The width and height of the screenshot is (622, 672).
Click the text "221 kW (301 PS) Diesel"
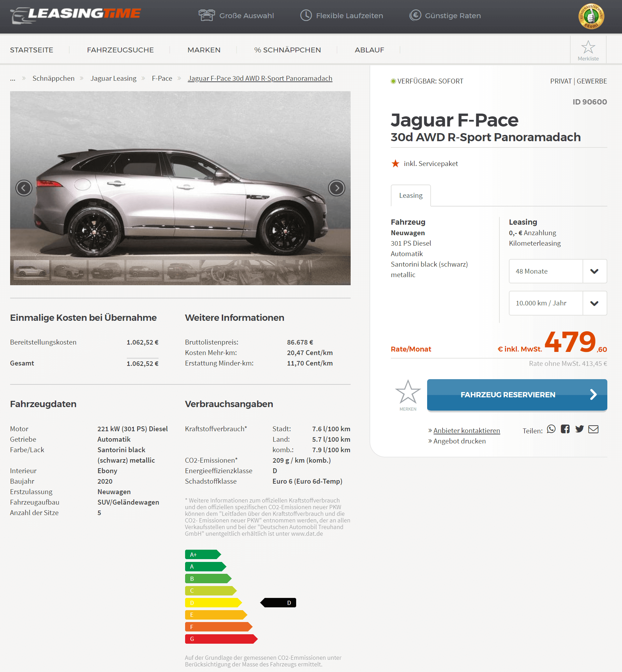tap(132, 429)
